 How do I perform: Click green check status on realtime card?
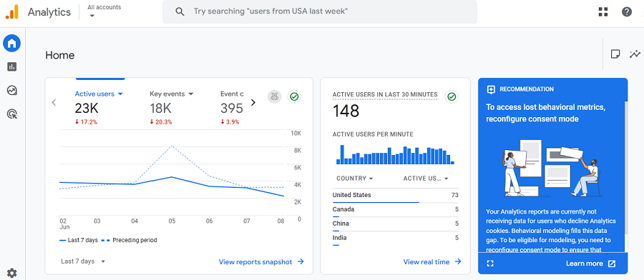tap(452, 96)
